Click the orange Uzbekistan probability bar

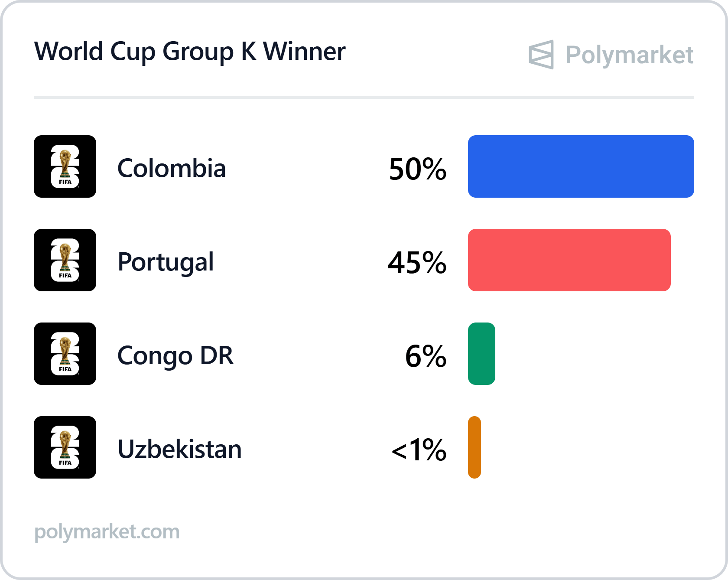click(474, 447)
